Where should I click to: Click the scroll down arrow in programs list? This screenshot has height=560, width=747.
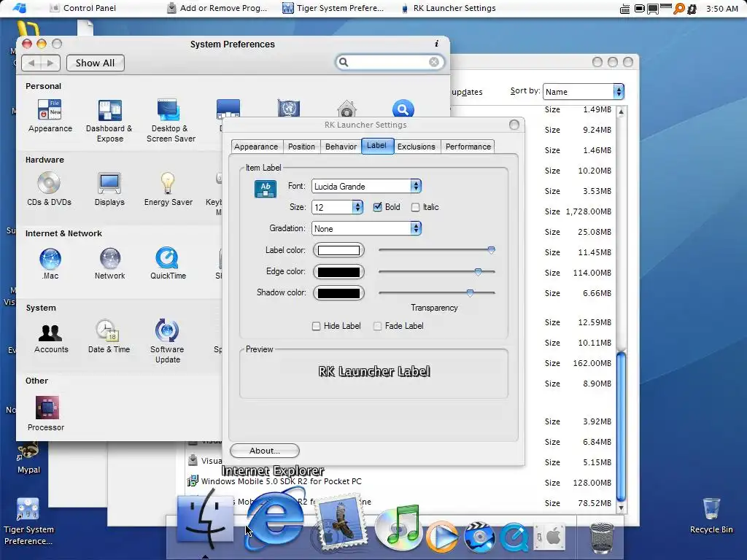pyautogui.click(x=621, y=508)
